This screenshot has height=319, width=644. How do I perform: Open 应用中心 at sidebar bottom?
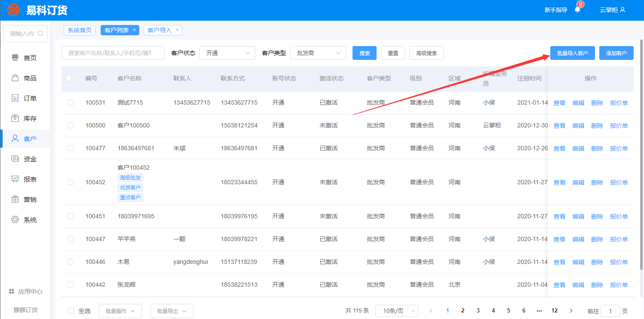25,291
